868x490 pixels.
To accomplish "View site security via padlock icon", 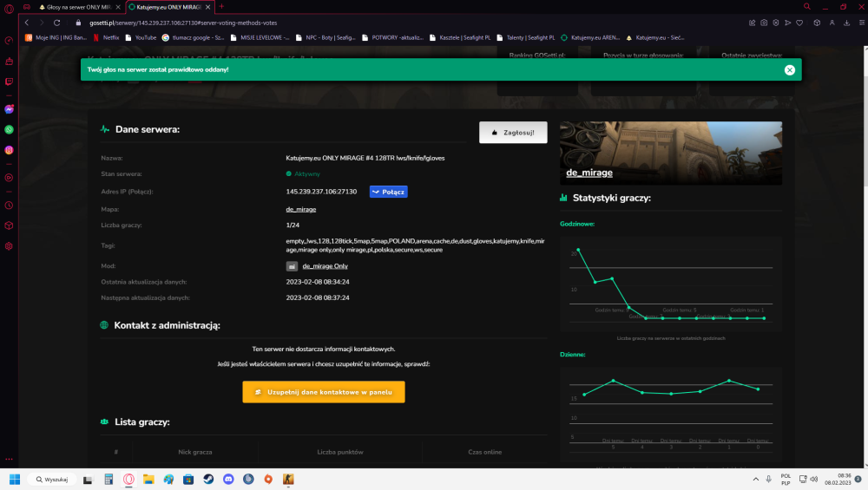I will pyautogui.click(x=78, y=23).
